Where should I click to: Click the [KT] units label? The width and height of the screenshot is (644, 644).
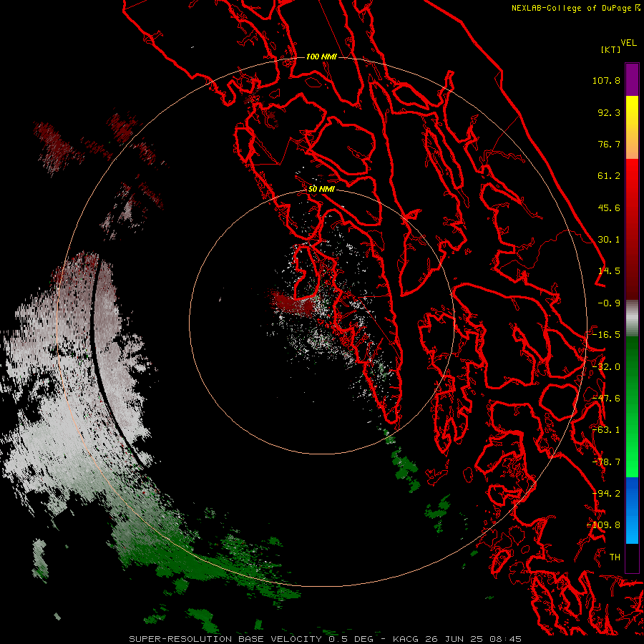(x=610, y=49)
